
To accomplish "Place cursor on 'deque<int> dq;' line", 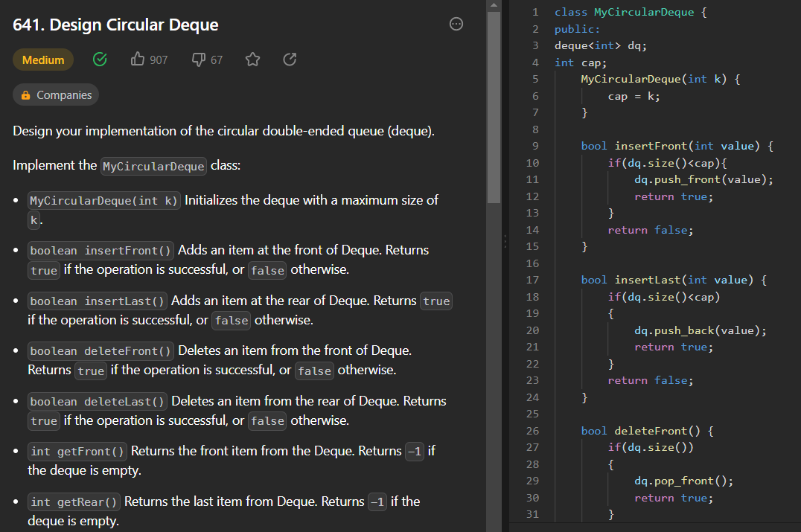I will [601, 46].
